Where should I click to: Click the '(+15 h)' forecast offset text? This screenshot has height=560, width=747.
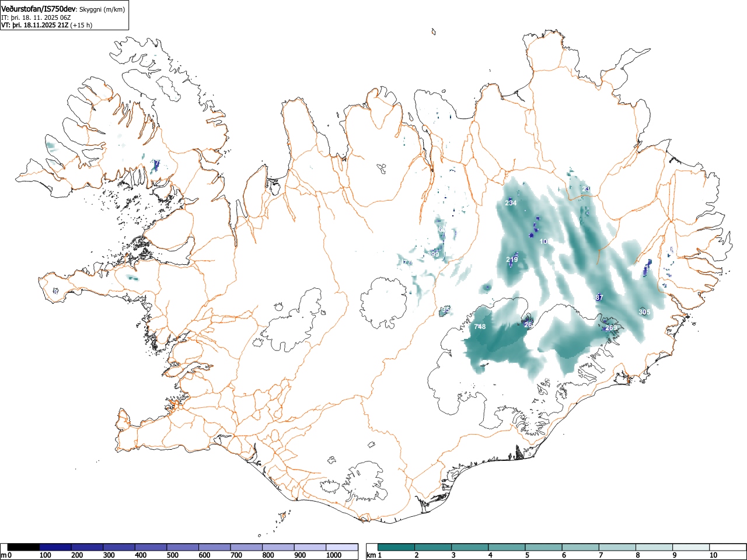pos(81,25)
